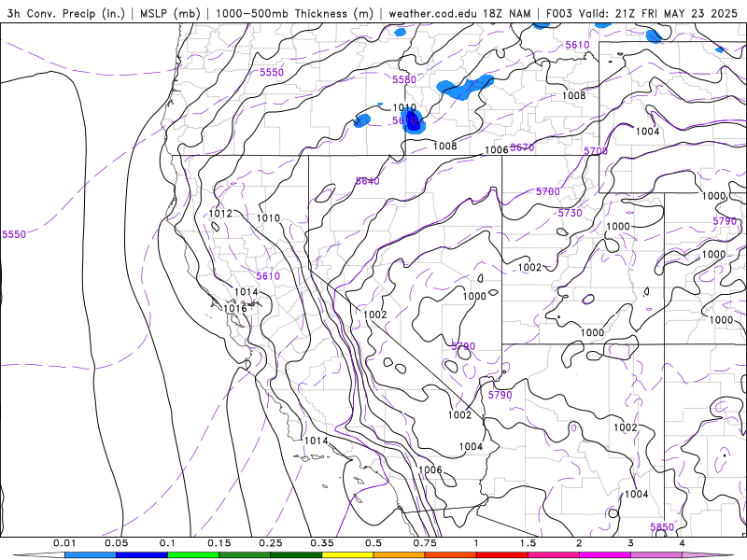Viewport: 747px width, 560px height.
Task: Click the 0.05 legend value
Action: 116,543
